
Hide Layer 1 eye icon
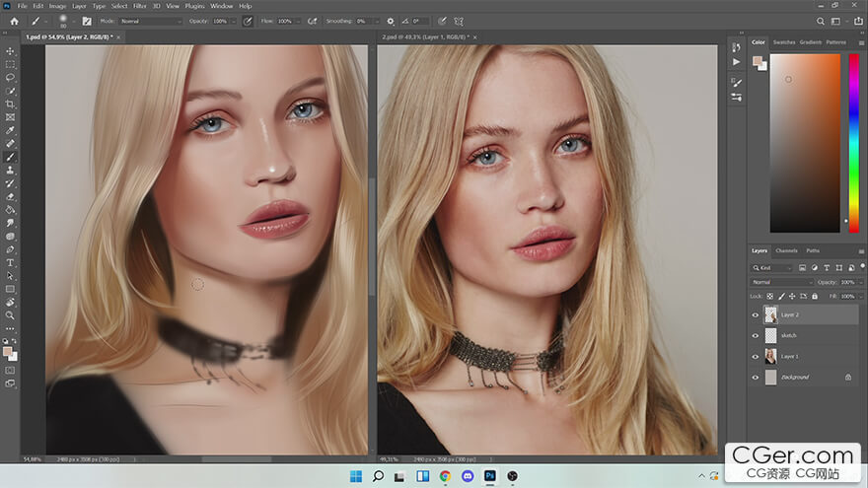point(756,356)
